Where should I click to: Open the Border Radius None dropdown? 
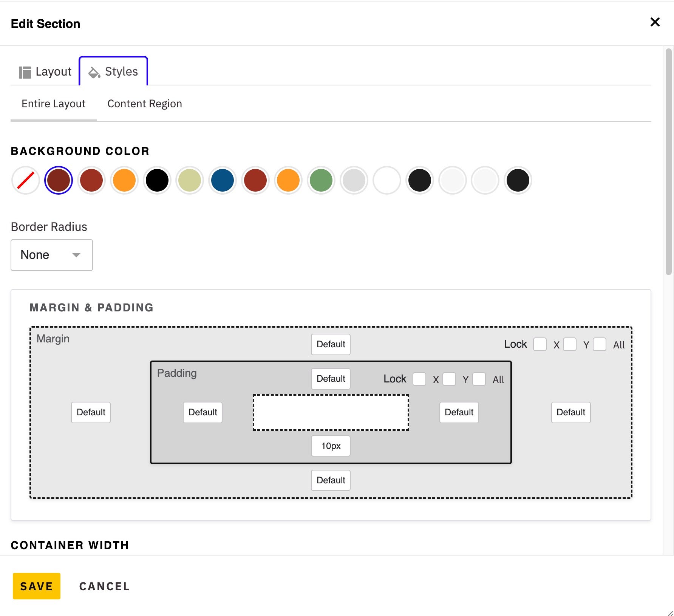point(52,255)
